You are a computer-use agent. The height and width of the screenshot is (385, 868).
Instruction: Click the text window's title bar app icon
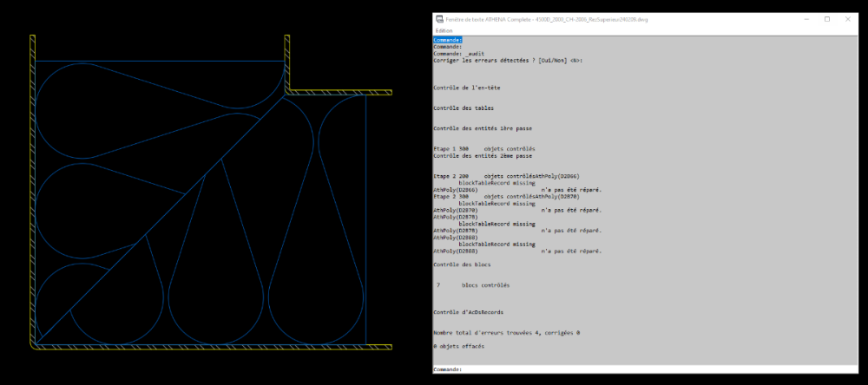click(x=439, y=19)
